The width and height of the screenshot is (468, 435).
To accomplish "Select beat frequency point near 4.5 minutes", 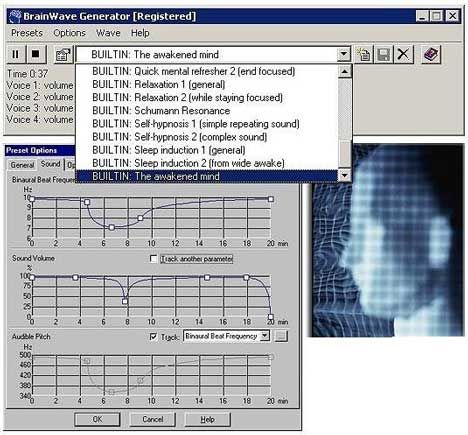I will pos(87,202).
